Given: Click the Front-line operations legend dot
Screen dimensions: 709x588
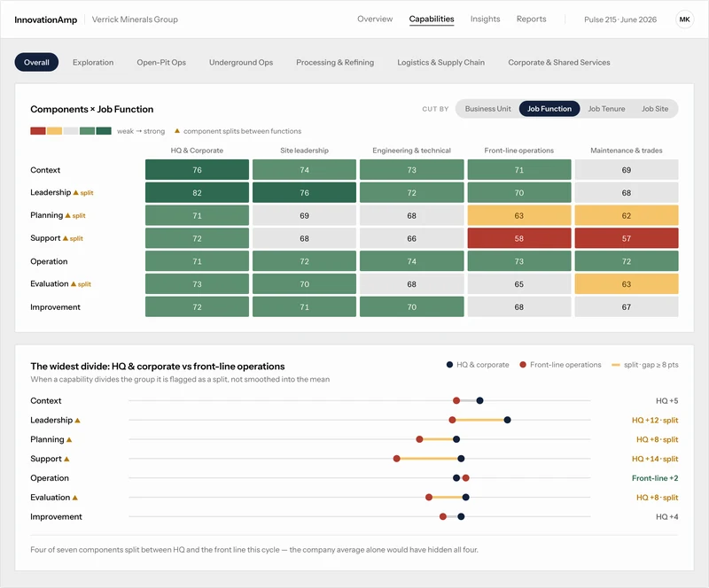Looking at the screenshot, I should click(523, 365).
